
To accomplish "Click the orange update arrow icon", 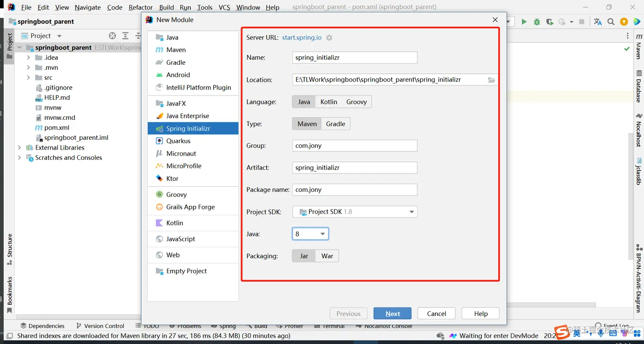I will point(624,22).
